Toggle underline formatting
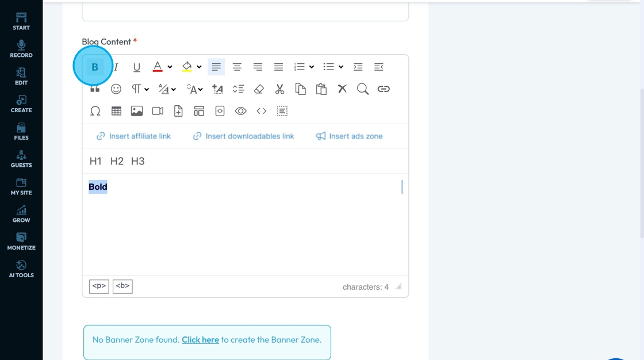 [137, 67]
